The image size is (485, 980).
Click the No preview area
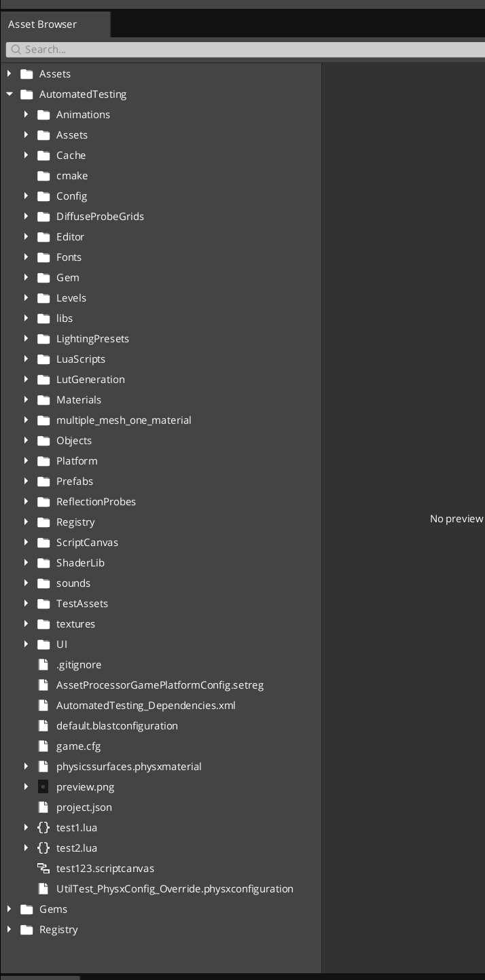coord(455,518)
